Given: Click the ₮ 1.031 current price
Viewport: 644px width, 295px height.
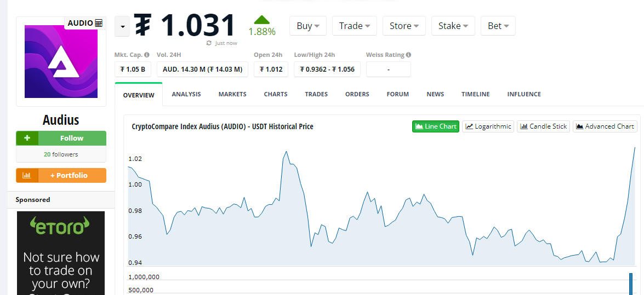Looking at the screenshot, I should pos(185,25).
